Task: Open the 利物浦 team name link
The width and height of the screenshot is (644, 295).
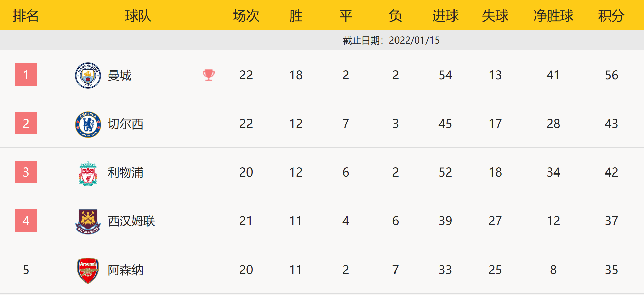Action: [x=125, y=173]
